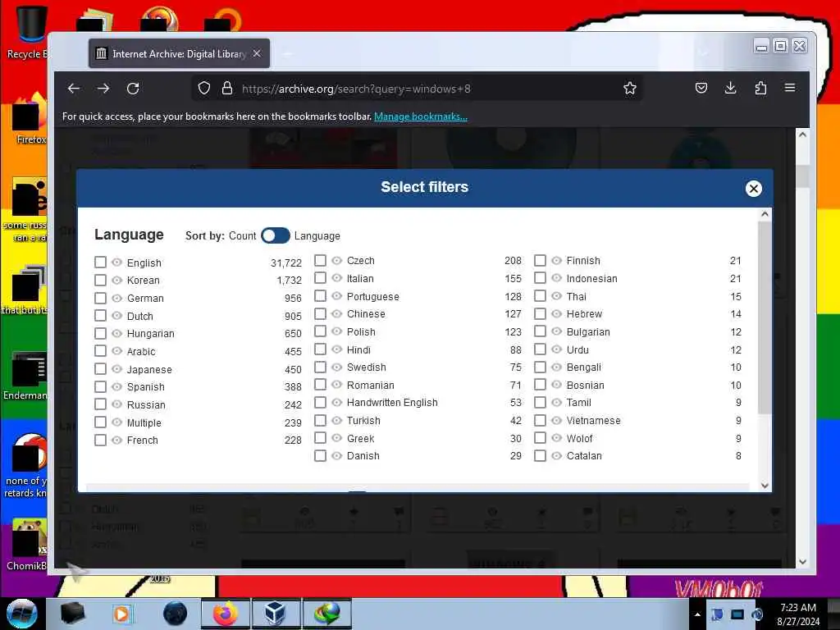
Task: Close the Select filters dialog
Action: click(753, 189)
